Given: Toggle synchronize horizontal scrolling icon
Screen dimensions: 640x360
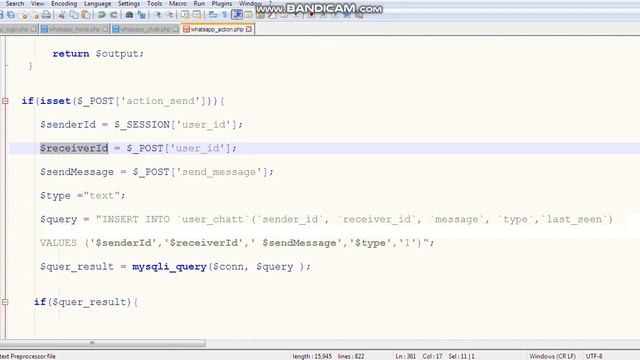Looking at the screenshot, I should click(197, 15).
